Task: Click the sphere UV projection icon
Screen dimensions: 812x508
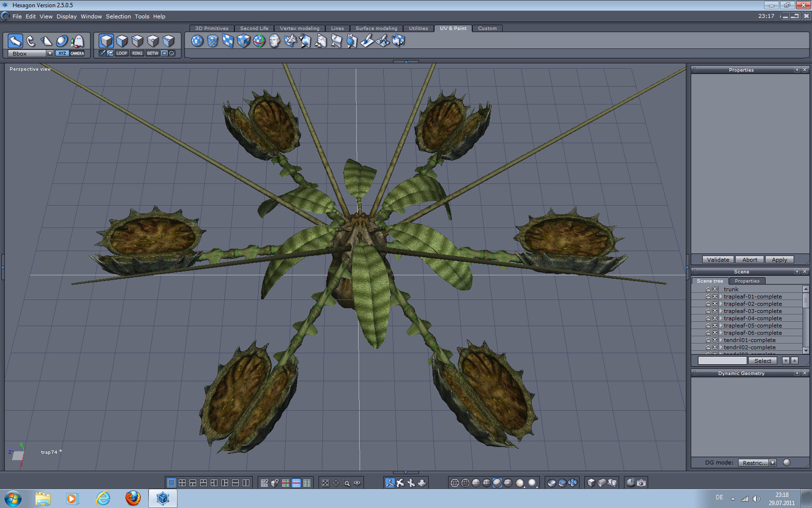Action: pos(197,41)
